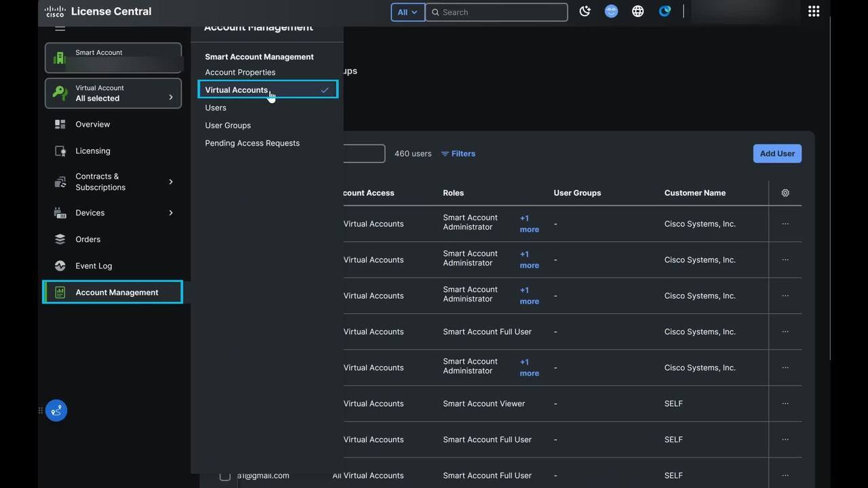Open Event Log in the sidebar
Image resolution: width=868 pixels, height=488 pixels.
(94, 266)
